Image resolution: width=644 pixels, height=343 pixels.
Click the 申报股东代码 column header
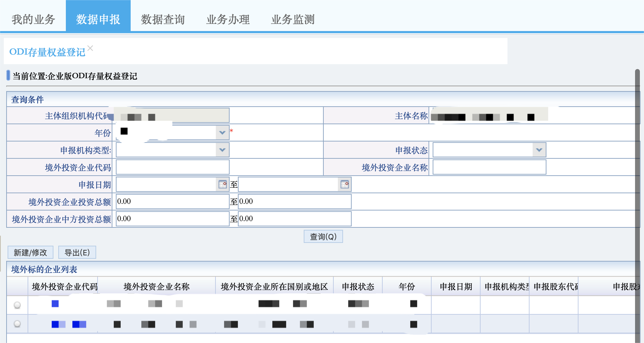point(554,286)
